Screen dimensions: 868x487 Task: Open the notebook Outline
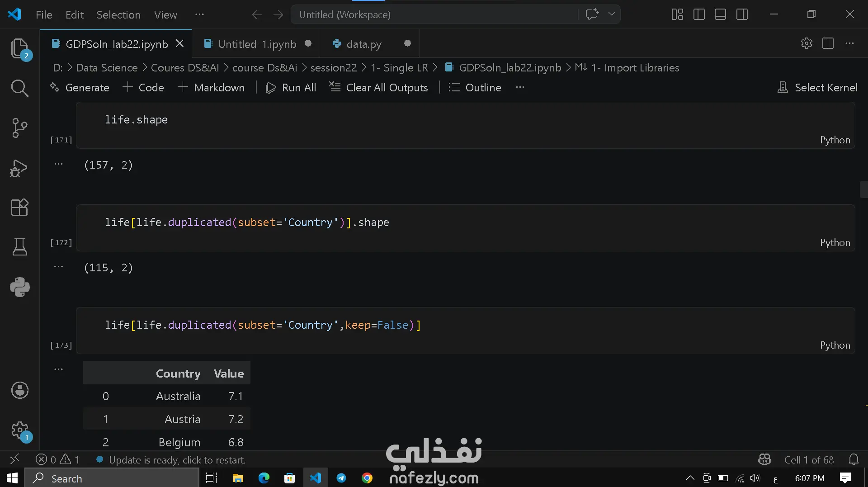(475, 87)
